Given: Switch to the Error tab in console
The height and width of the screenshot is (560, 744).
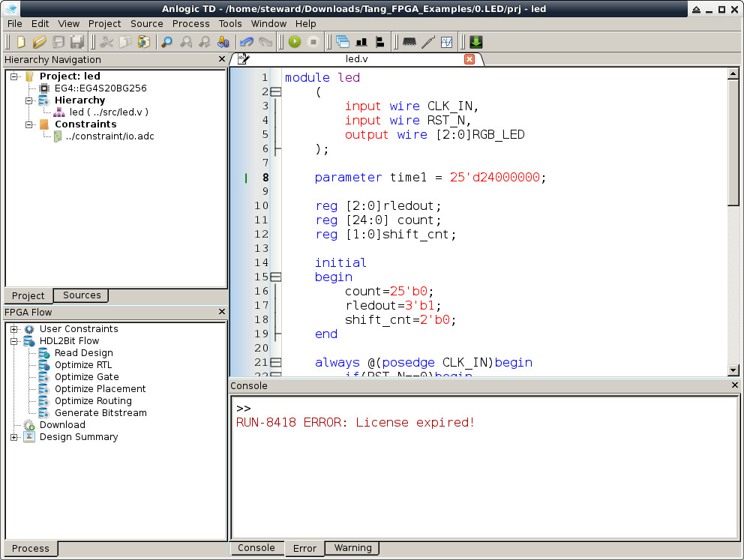Looking at the screenshot, I should [x=304, y=548].
